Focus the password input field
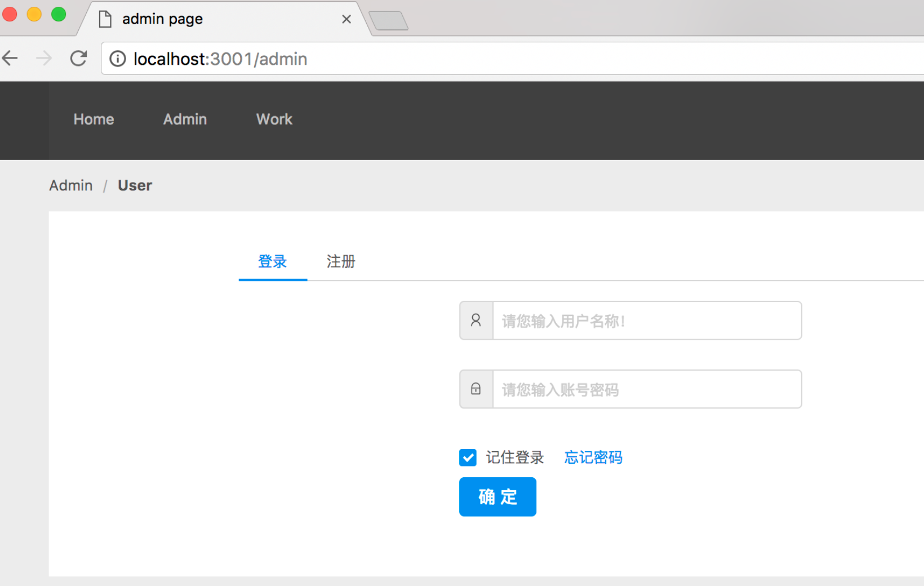 click(x=646, y=389)
